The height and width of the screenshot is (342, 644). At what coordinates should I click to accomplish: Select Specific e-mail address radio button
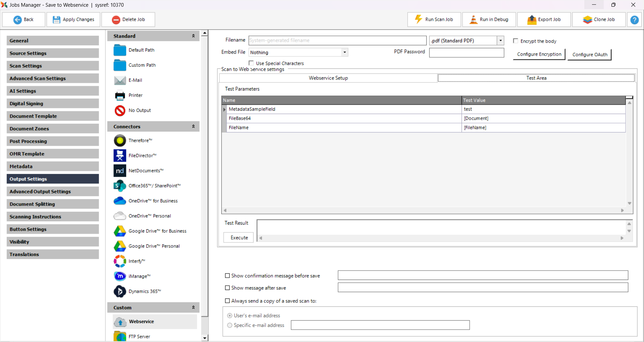tap(230, 325)
